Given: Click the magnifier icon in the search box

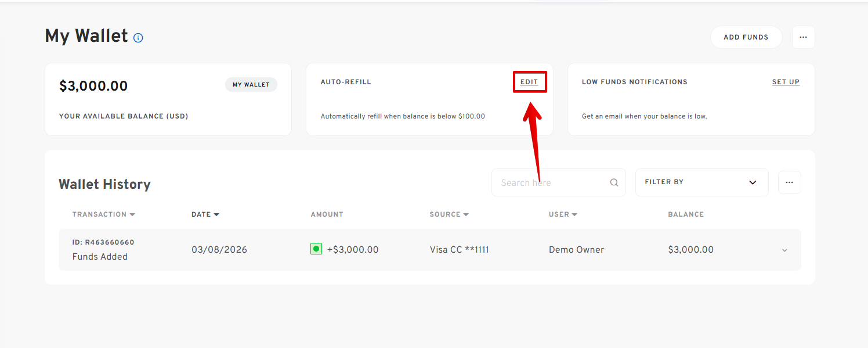Looking at the screenshot, I should (x=614, y=182).
